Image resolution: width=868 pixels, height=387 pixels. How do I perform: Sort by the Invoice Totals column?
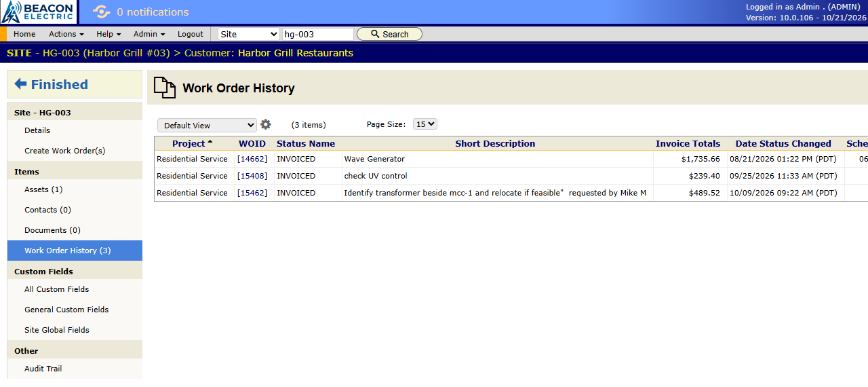688,143
